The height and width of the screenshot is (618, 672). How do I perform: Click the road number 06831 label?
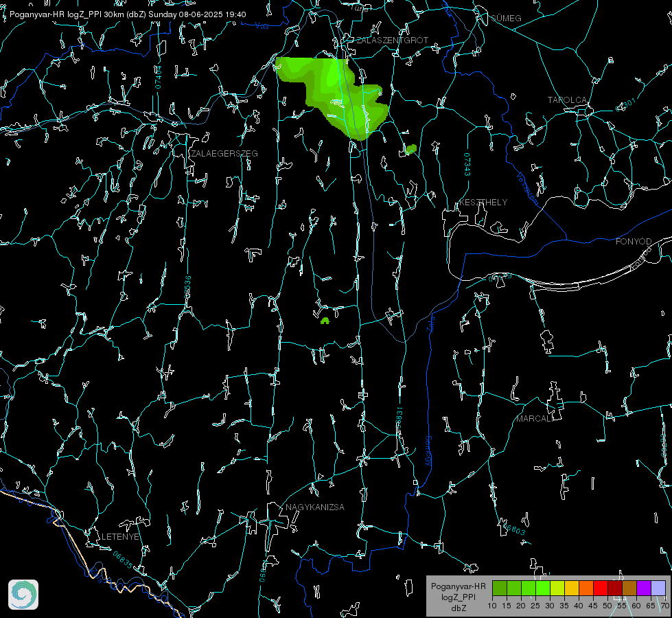pyautogui.click(x=399, y=417)
